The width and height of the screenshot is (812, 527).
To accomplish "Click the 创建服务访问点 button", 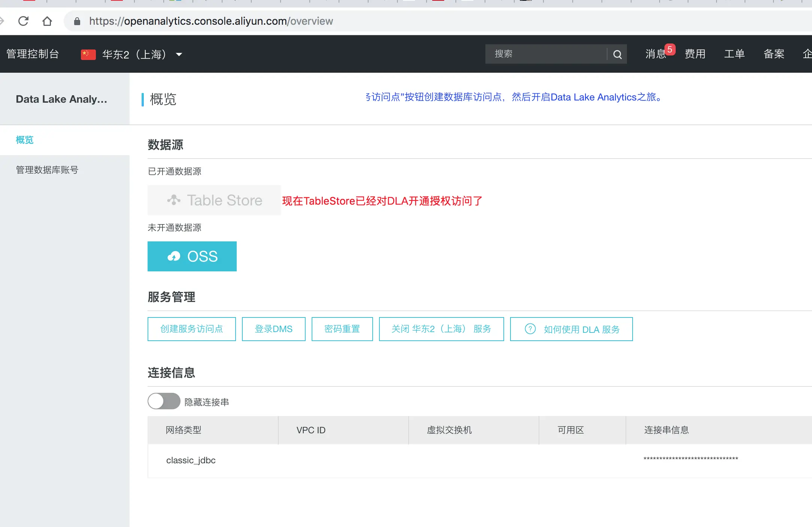I will 191,329.
